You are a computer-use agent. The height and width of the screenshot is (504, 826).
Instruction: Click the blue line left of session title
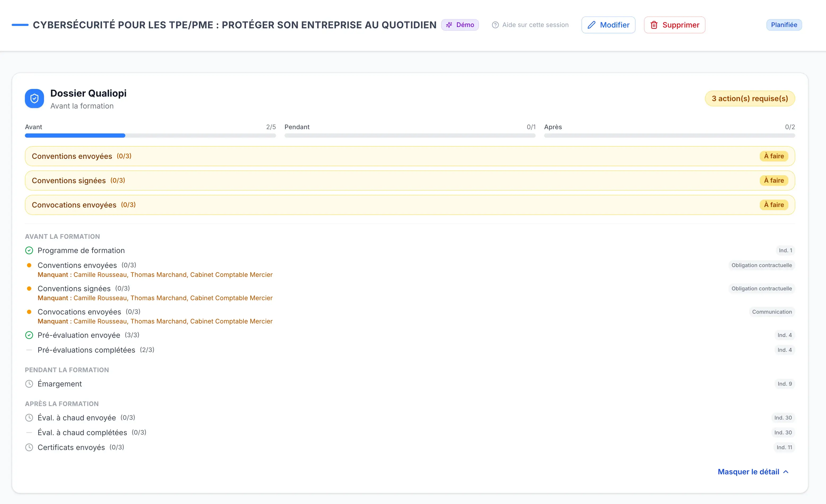click(20, 25)
